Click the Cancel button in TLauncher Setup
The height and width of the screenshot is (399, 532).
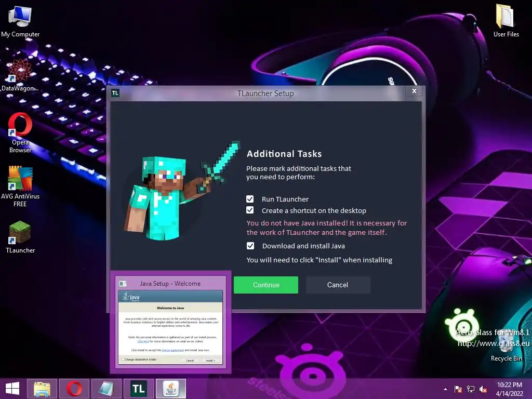pyautogui.click(x=338, y=285)
